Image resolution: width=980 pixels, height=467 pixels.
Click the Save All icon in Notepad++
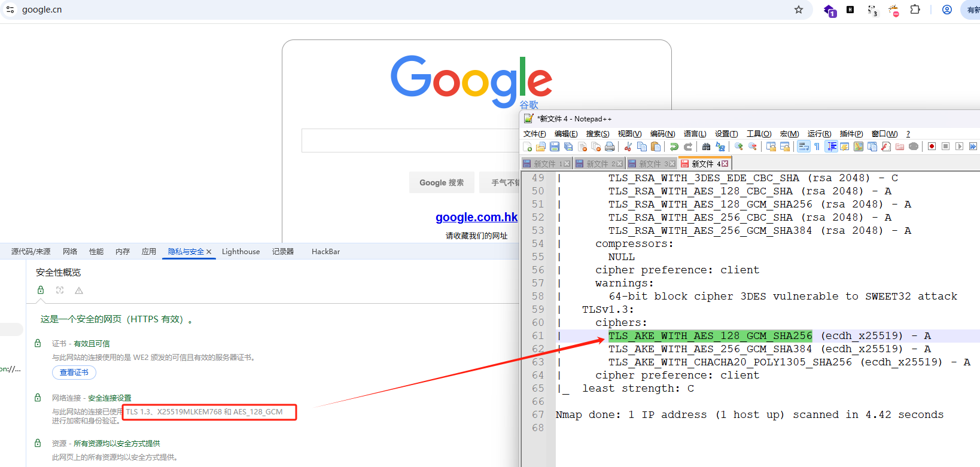click(x=568, y=146)
